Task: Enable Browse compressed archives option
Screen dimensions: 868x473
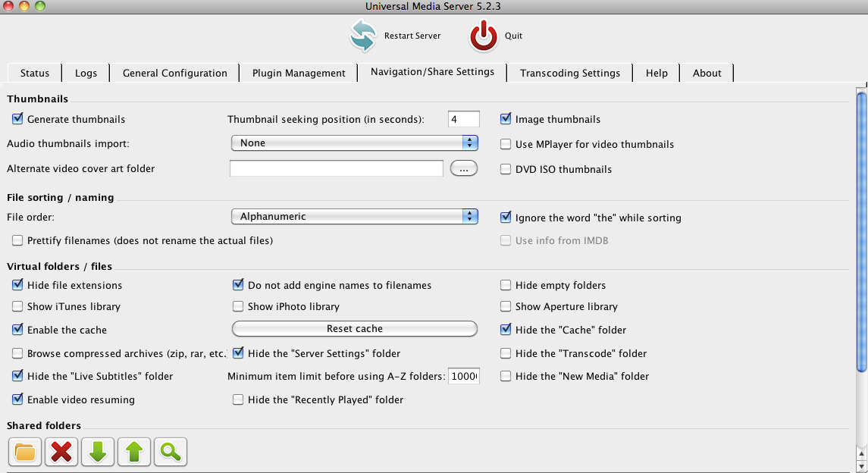Action: tap(17, 353)
